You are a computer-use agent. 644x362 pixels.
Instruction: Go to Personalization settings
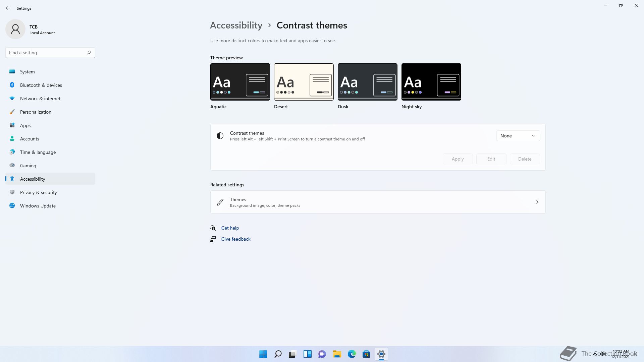36,112
